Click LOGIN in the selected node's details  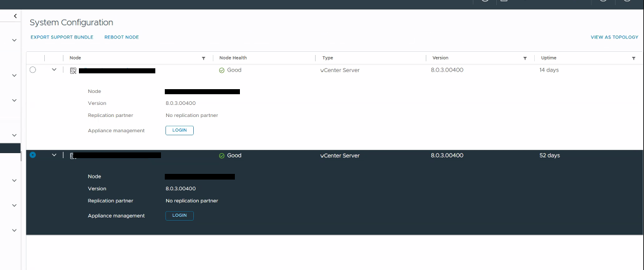[x=179, y=216]
